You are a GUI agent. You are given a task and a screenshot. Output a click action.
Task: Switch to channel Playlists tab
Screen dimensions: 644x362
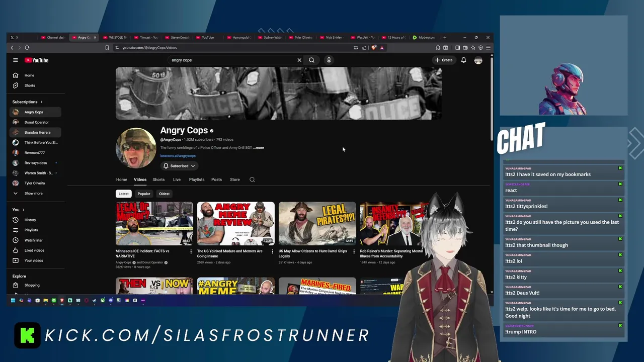point(197,179)
